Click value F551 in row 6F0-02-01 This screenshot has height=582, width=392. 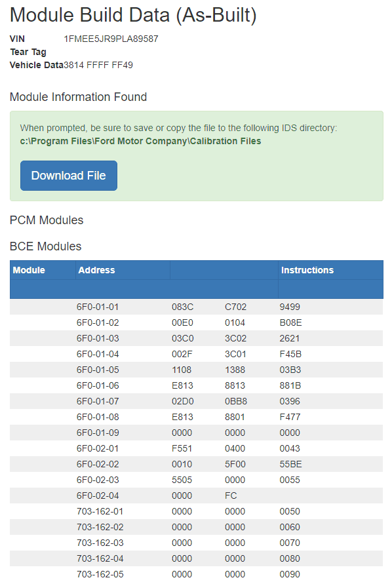[x=182, y=448]
